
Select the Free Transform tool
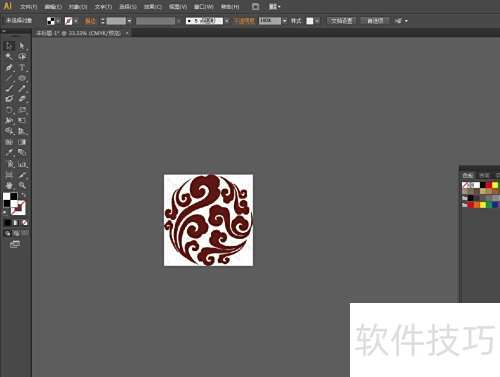pyautogui.click(x=22, y=120)
